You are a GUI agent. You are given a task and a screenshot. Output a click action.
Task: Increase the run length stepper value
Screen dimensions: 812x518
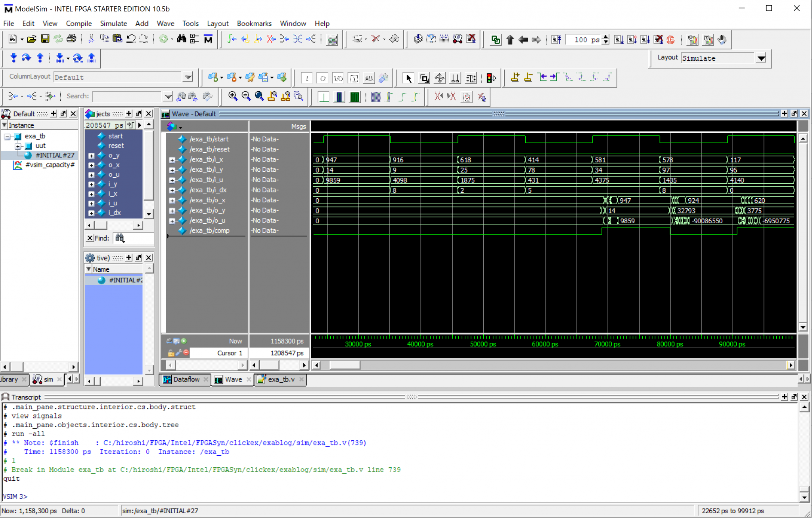[x=605, y=37]
